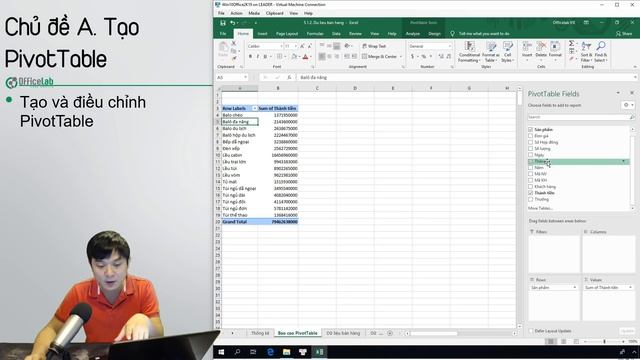Open dropdown on highlighted Tháng field
The width and height of the screenshot is (640, 360).
coord(623,162)
